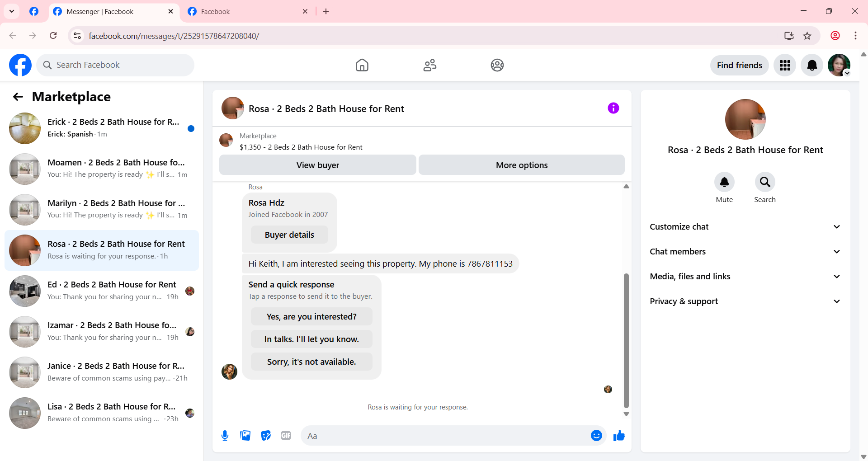Open the emoji picker smiley icon
This screenshot has width=868, height=461.
point(596,436)
